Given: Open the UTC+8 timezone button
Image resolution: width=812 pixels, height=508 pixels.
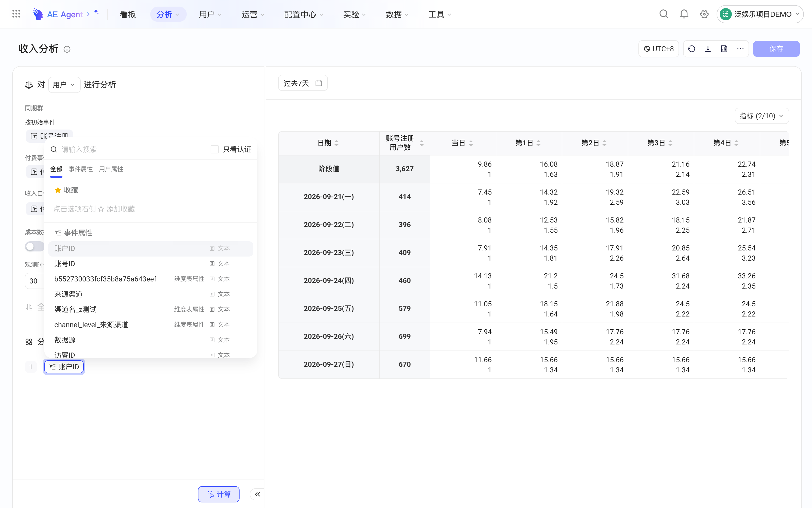Looking at the screenshot, I should pos(659,49).
